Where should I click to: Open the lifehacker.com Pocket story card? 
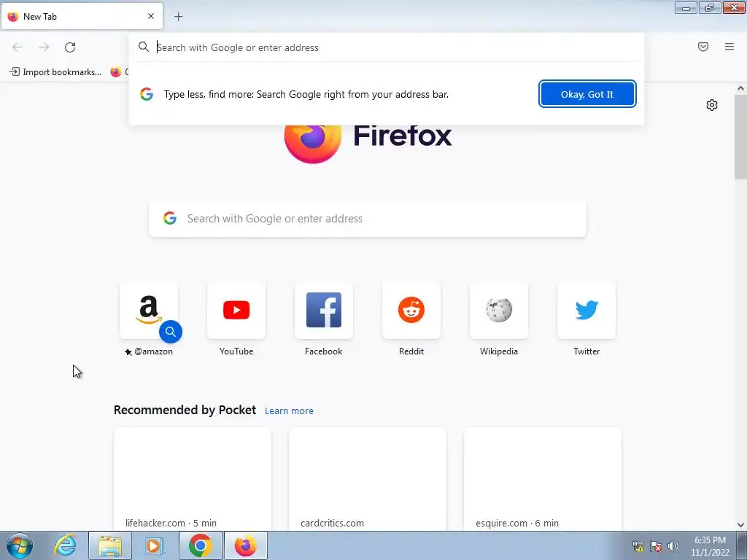point(193,478)
